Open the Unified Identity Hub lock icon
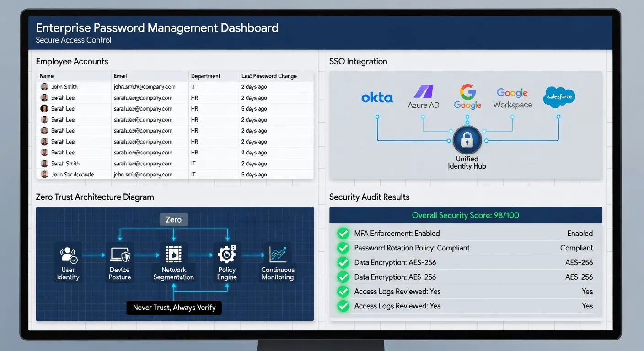The image size is (644, 351). [x=467, y=140]
